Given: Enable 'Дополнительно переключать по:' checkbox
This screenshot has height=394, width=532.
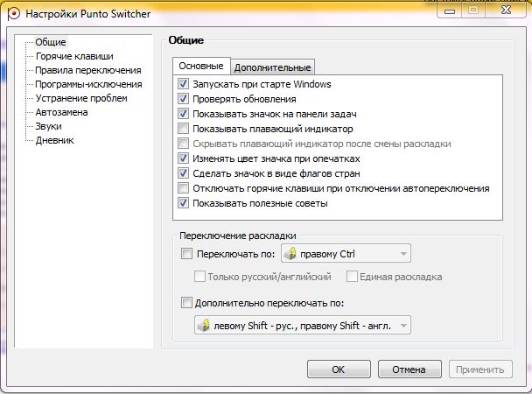Looking at the screenshot, I should 185,304.
